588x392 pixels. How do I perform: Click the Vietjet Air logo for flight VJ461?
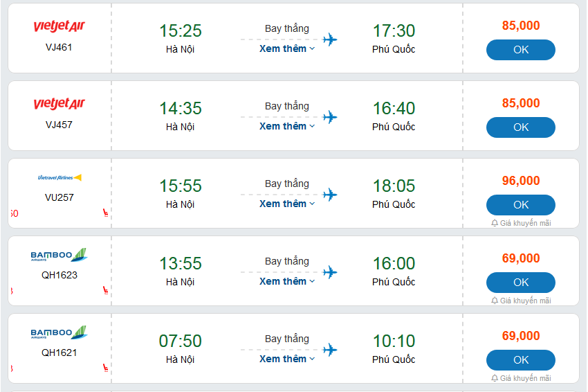[59, 26]
